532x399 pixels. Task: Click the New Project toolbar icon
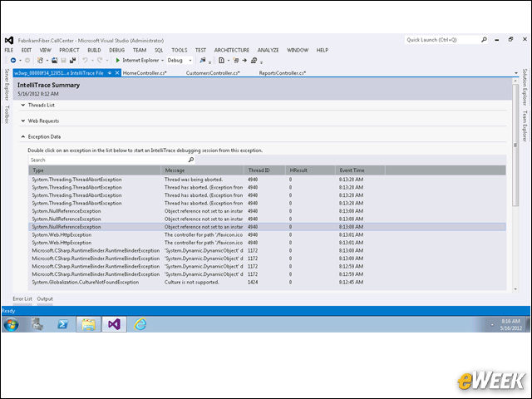(40, 61)
